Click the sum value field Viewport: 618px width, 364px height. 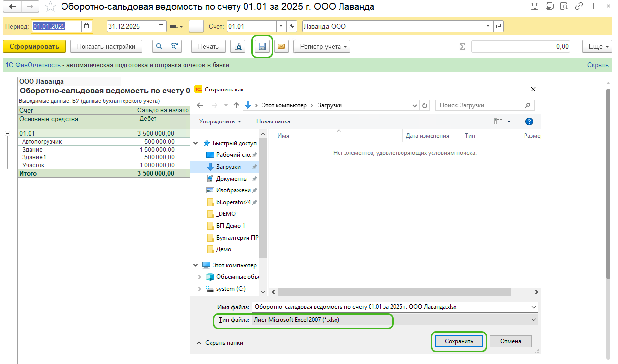pyautogui.click(x=521, y=47)
